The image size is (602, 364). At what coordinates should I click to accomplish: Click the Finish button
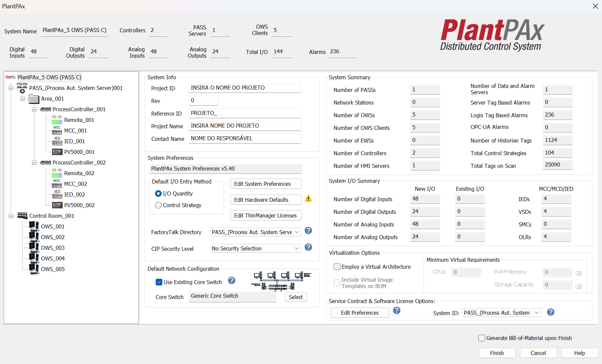pos(497,353)
